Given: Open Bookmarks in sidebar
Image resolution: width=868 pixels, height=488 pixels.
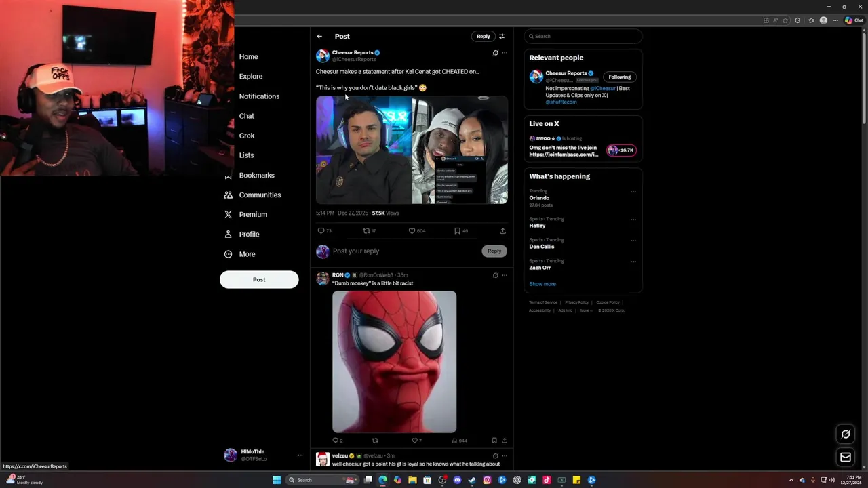Looking at the screenshot, I should 256,175.
